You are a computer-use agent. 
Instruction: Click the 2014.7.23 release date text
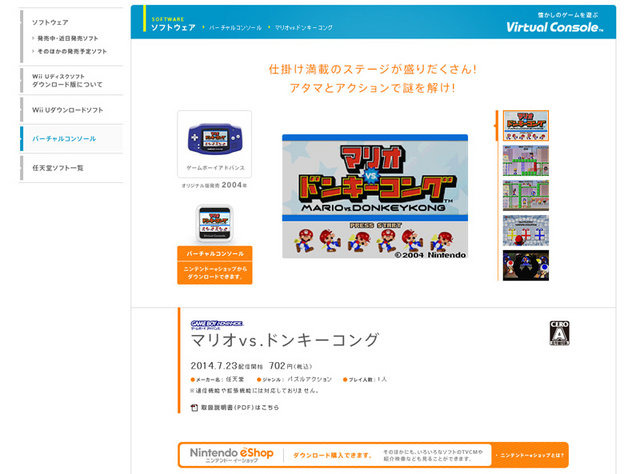[214, 365]
